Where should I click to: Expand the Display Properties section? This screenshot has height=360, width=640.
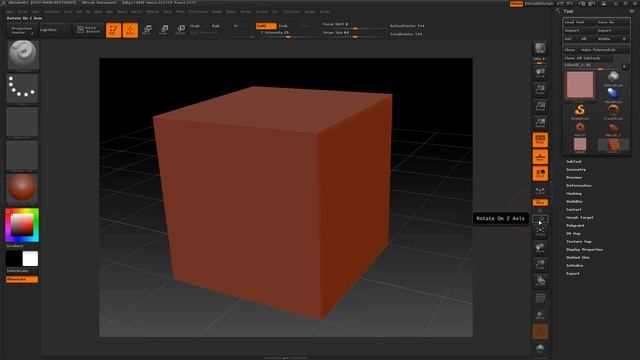coord(584,249)
